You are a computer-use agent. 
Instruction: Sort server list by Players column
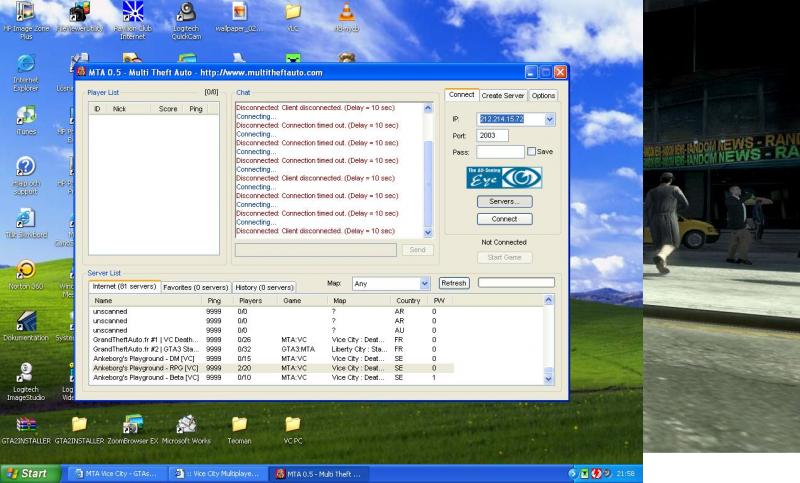256,301
